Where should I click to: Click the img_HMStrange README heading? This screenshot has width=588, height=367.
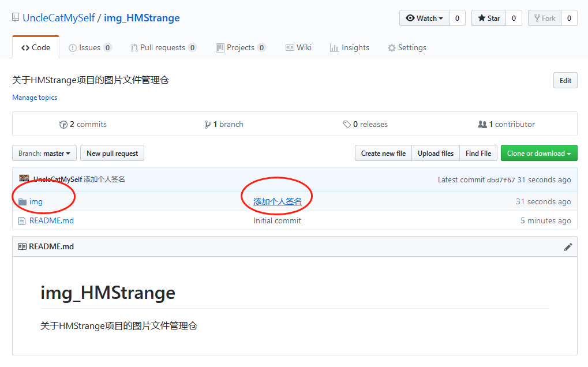tap(108, 293)
